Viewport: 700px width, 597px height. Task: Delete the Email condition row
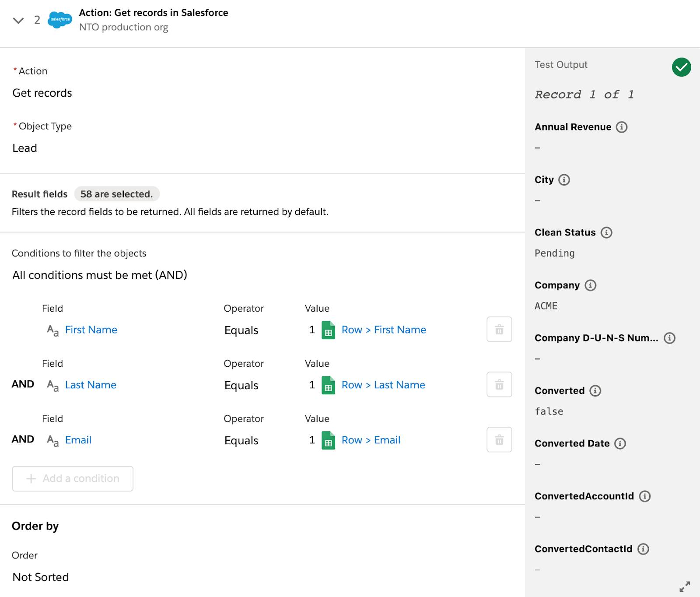[x=499, y=439]
